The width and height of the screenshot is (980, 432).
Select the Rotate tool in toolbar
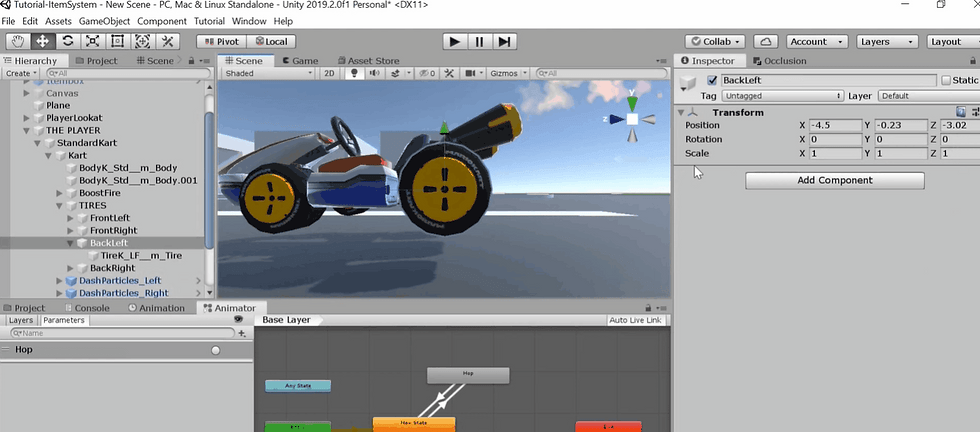pos(68,42)
